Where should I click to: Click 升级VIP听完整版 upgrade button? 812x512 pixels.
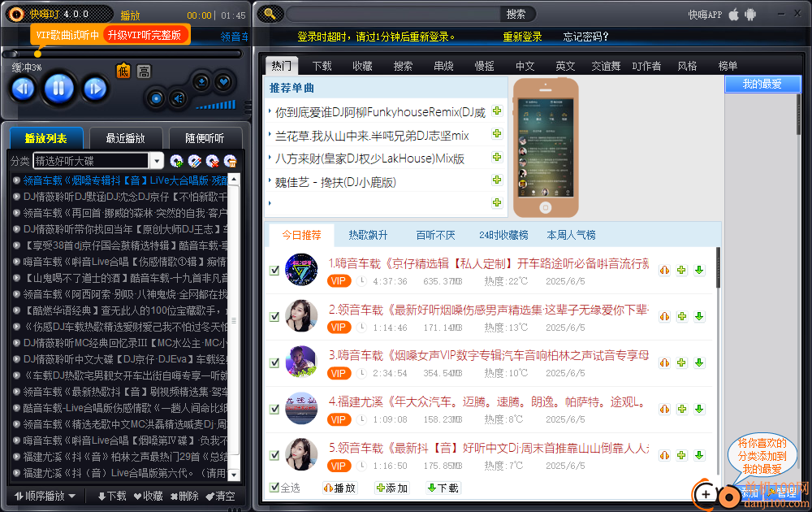click(x=145, y=35)
